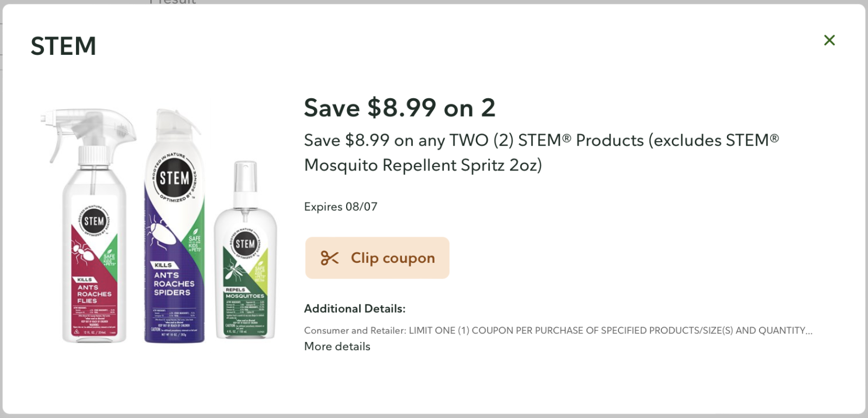Click the Save $8.99 on 2 title
The height and width of the screenshot is (418, 868).
coord(400,108)
